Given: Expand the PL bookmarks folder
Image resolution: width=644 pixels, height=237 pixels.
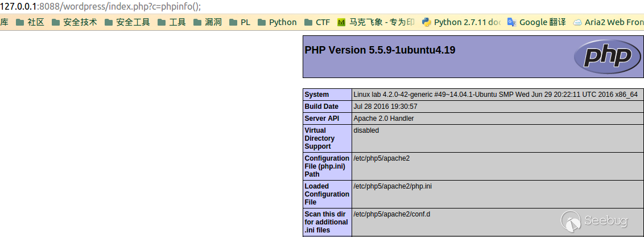Looking at the screenshot, I should click(240, 22).
